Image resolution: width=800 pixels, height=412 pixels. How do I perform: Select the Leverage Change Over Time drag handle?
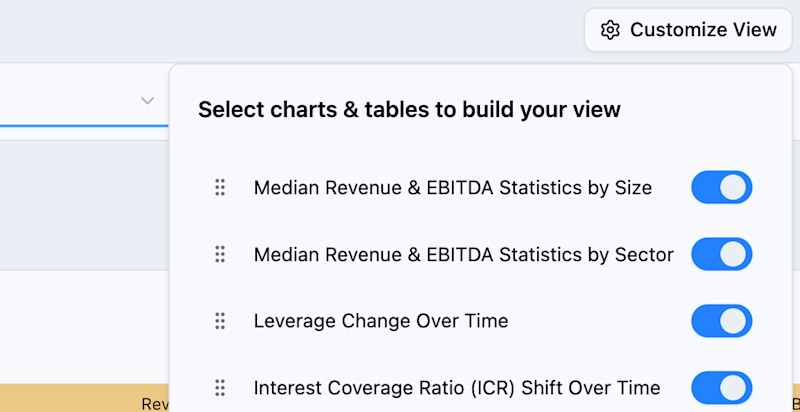(220, 321)
